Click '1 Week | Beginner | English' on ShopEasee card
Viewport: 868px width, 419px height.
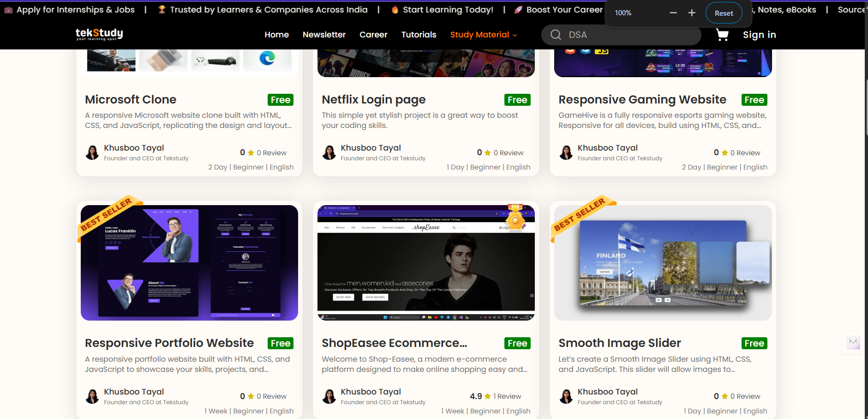coord(485,411)
